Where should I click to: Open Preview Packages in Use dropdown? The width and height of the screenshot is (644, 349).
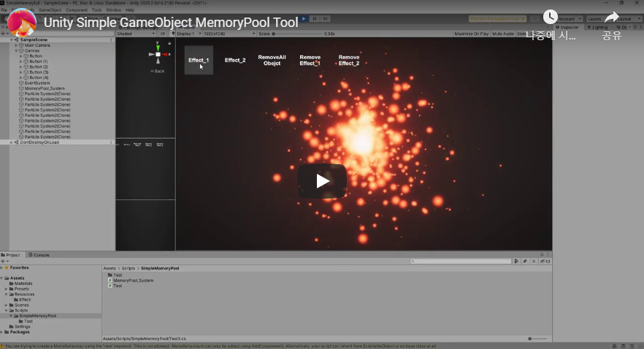click(x=497, y=18)
